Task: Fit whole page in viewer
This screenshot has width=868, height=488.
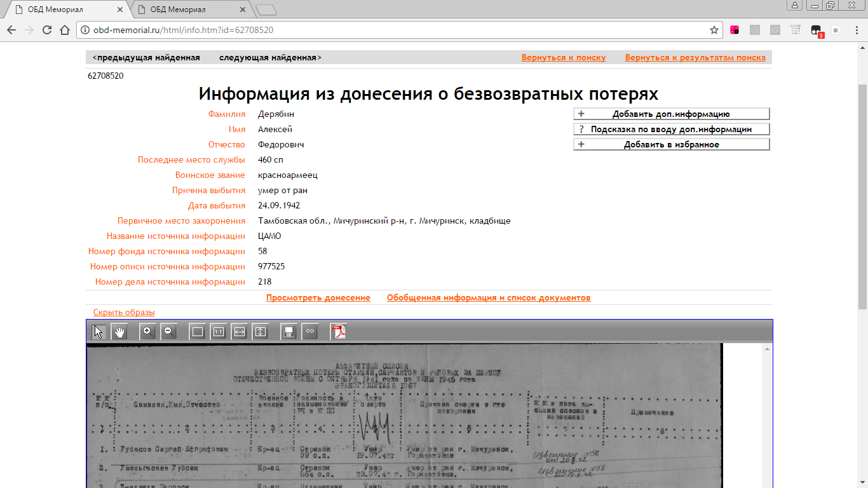Action: pos(197,332)
